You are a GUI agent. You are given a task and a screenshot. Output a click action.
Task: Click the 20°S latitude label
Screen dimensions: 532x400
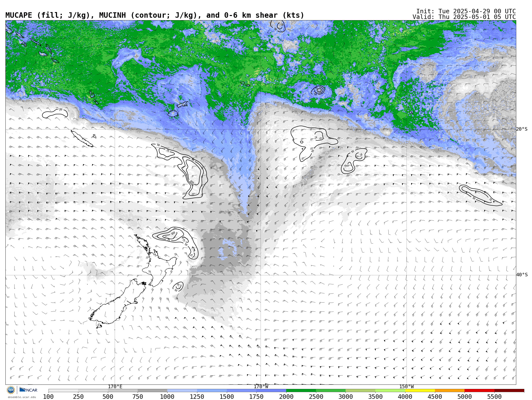point(522,129)
